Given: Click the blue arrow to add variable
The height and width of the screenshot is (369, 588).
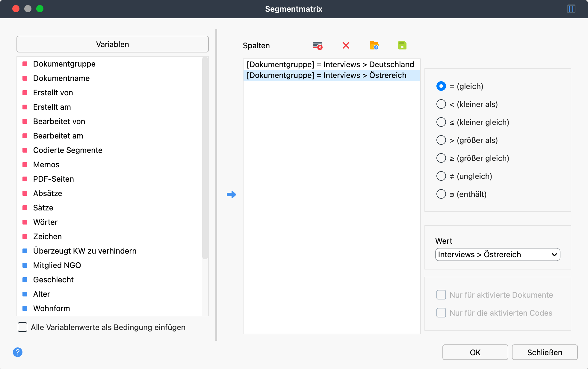Looking at the screenshot, I should coord(231,195).
